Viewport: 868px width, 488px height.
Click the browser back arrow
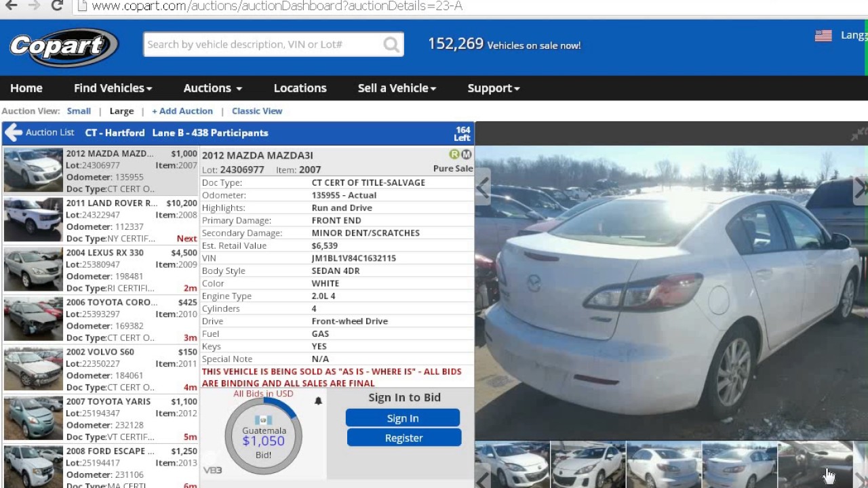pyautogui.click(x=12, y=6)
